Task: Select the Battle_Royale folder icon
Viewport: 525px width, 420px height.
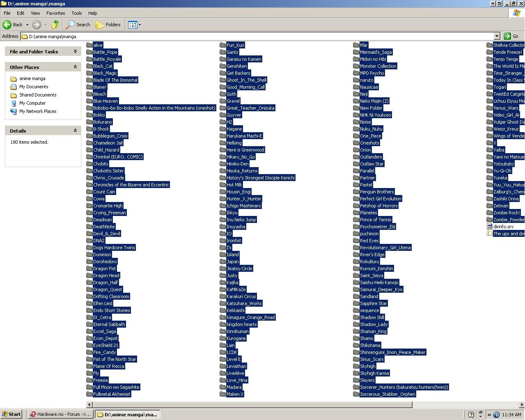Action: pyautogui.click(x=89, y=59)
